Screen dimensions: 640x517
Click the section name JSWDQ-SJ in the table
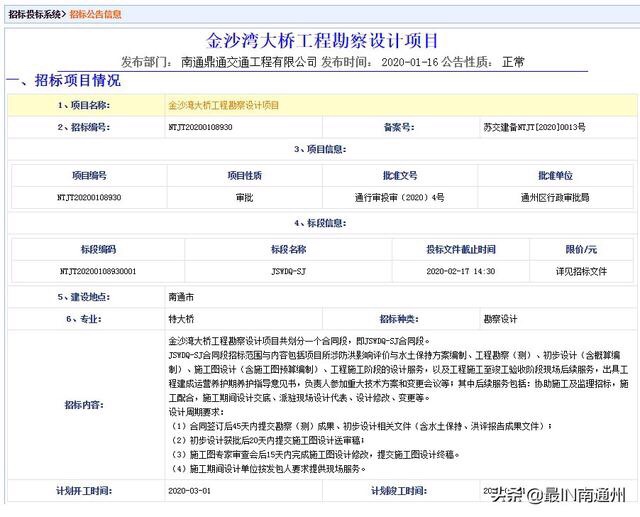point(289,270)
